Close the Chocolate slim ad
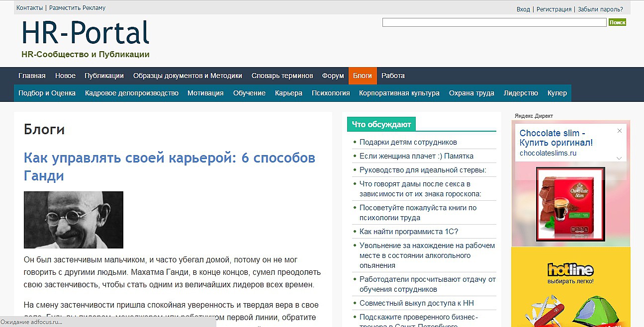644x327 pixels. coord(619,131)
